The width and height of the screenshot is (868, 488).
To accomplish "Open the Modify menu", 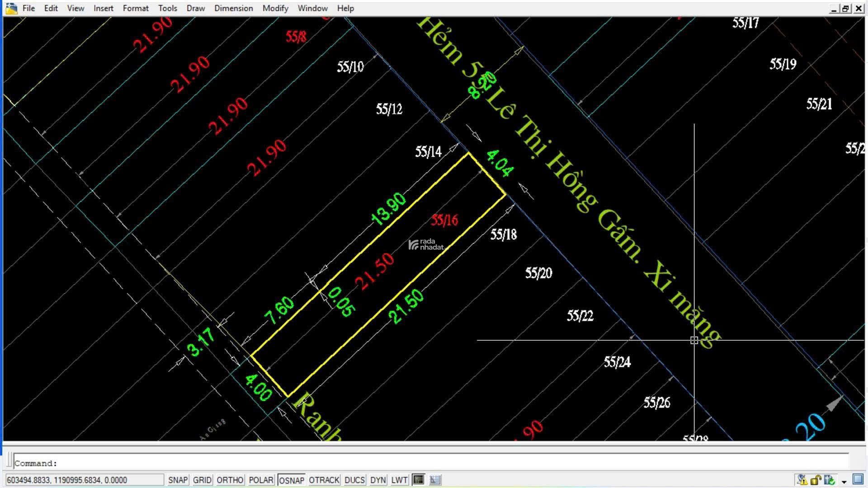I will [275, 8].
